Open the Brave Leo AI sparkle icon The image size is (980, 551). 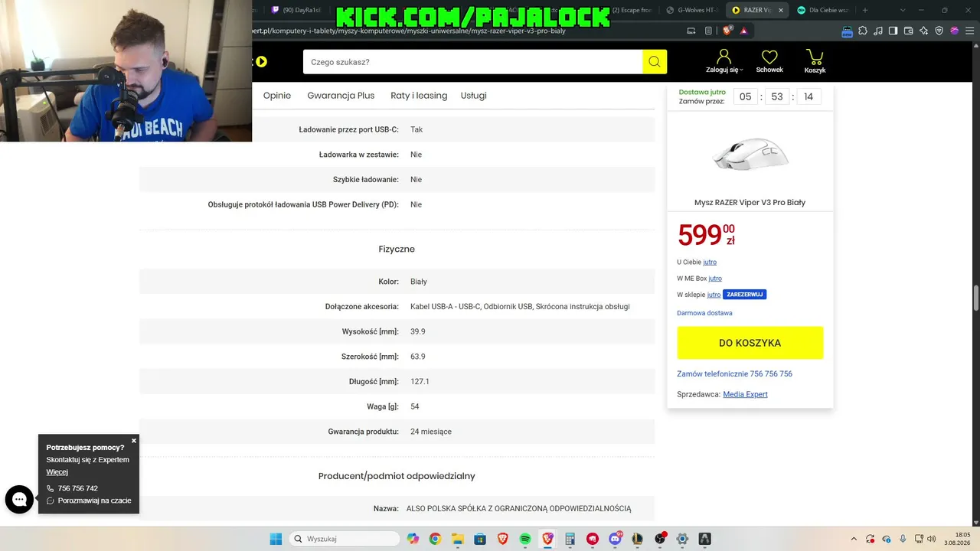click(x=924, y=31)
